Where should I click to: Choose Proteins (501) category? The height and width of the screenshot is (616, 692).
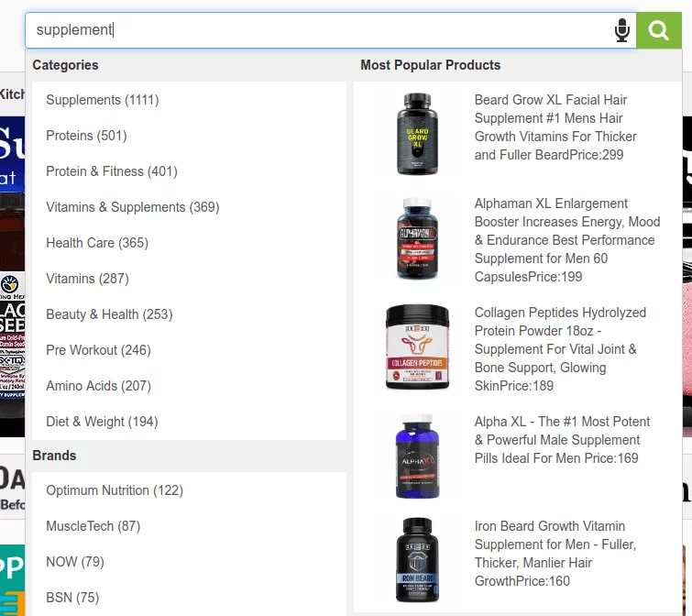click(x=86, y=136)
